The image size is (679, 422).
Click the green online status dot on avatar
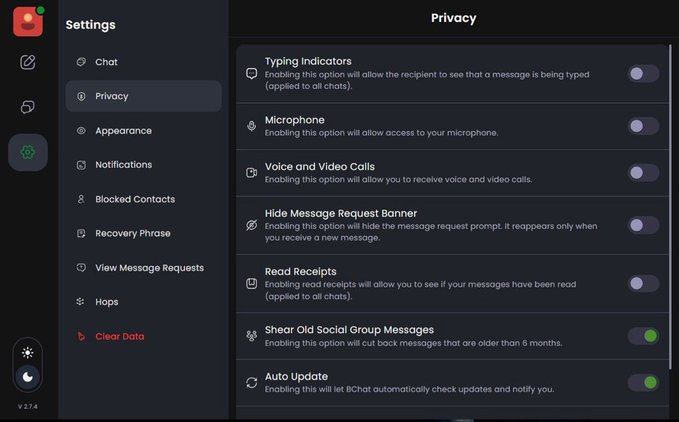[x=40, y=10]
